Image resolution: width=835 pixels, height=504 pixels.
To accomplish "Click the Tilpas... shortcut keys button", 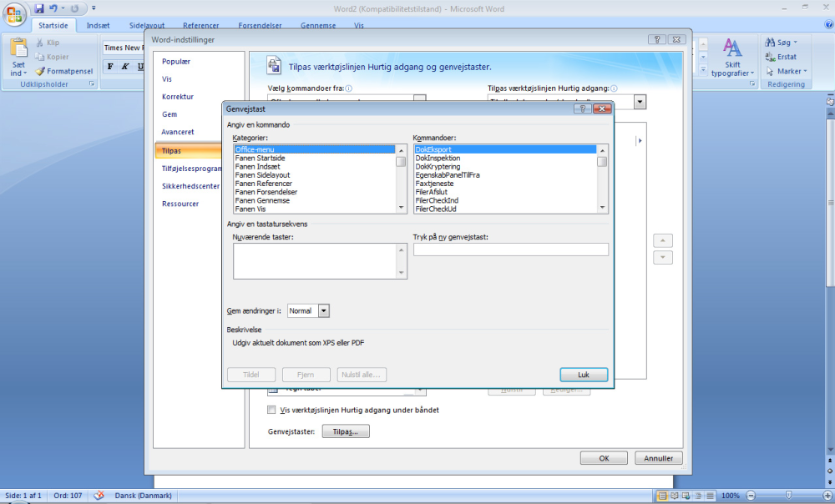I will coord(346,431).
